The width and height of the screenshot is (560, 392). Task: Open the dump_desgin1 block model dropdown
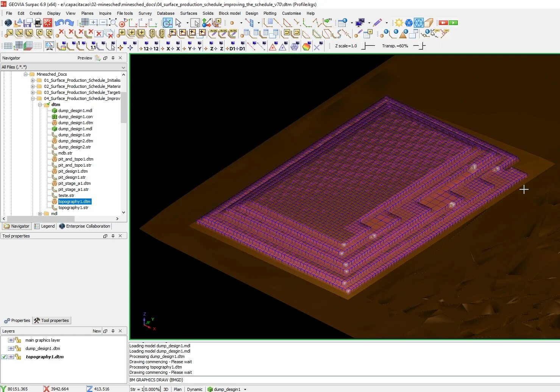(245, 389)
